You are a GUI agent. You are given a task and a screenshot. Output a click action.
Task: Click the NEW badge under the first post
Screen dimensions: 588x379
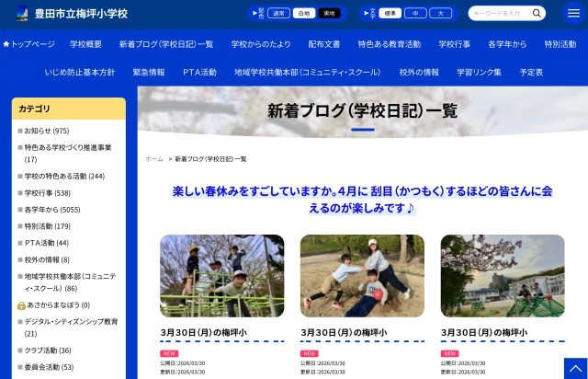(169, 353)
